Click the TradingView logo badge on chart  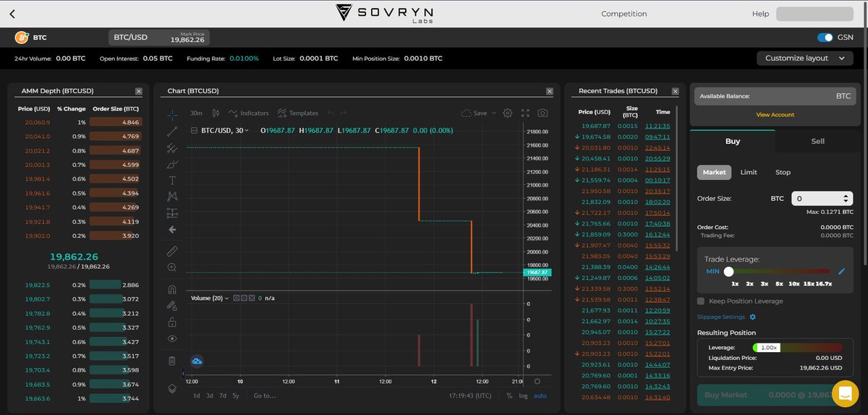(197, 361)
